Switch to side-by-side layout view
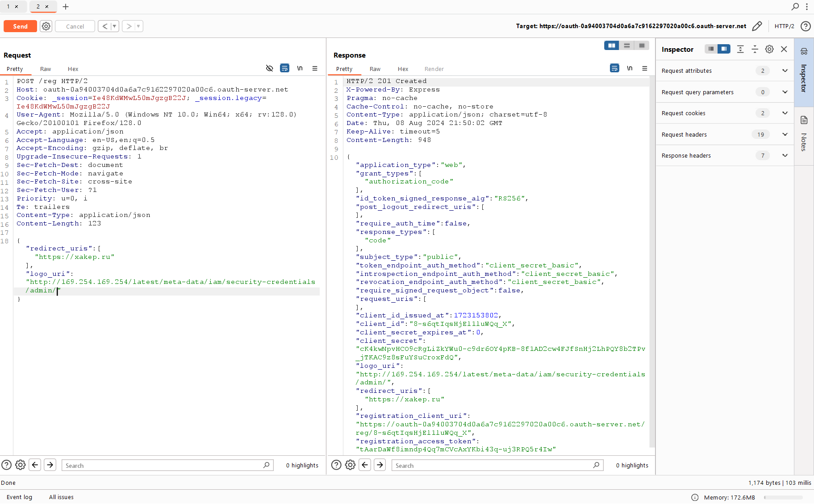814x504 pixels. 612,46
